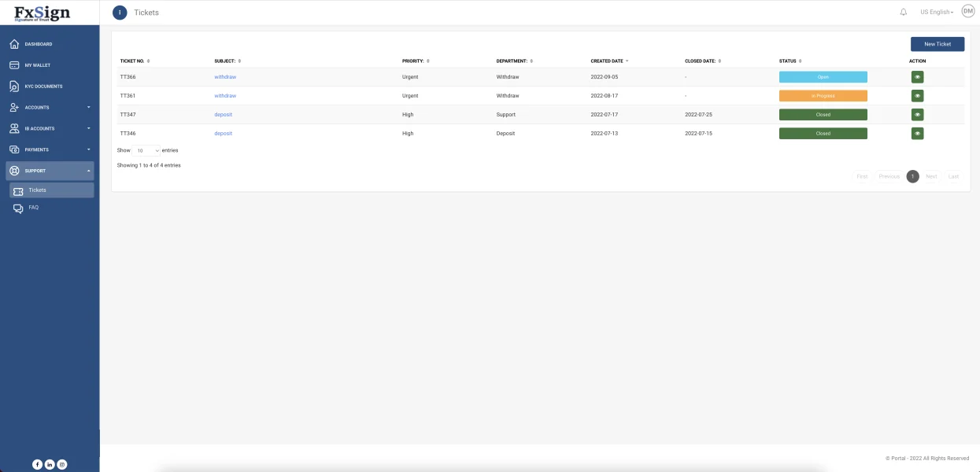Click the FxSign logo
Screen dimensions: 980x472
click(43, 13)
